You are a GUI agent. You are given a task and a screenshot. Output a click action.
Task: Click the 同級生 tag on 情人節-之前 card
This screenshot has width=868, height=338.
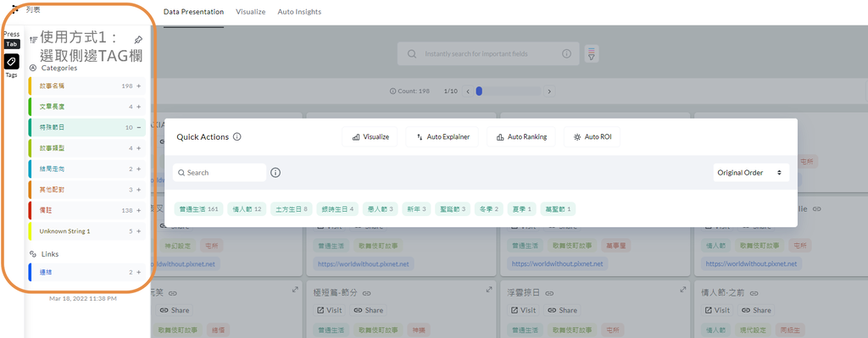(x=790, y=330)
